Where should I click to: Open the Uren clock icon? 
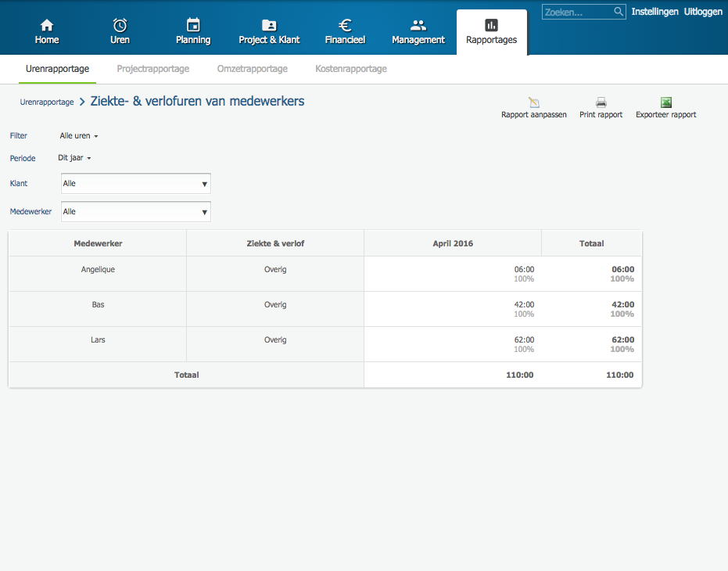[120, 24]
